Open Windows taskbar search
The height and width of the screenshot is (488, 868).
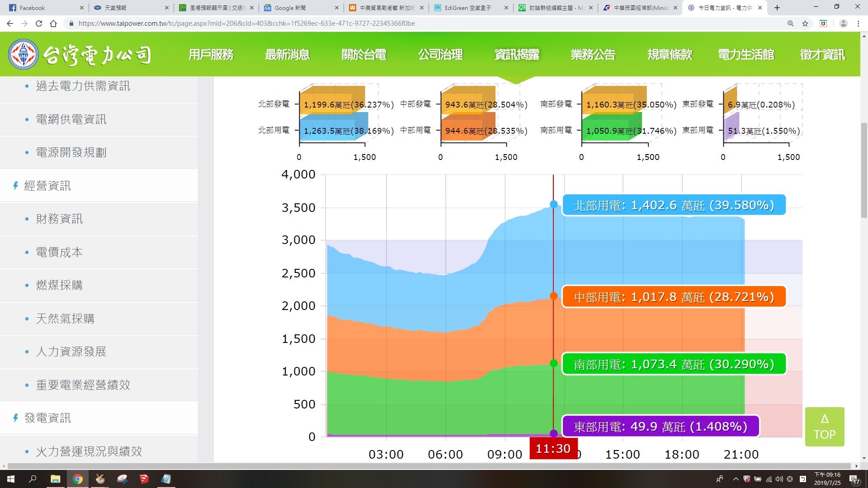click(x=33, y=479)
